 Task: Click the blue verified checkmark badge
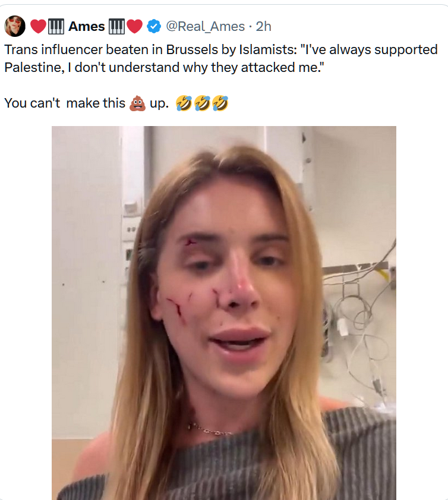tap(153, 26)
